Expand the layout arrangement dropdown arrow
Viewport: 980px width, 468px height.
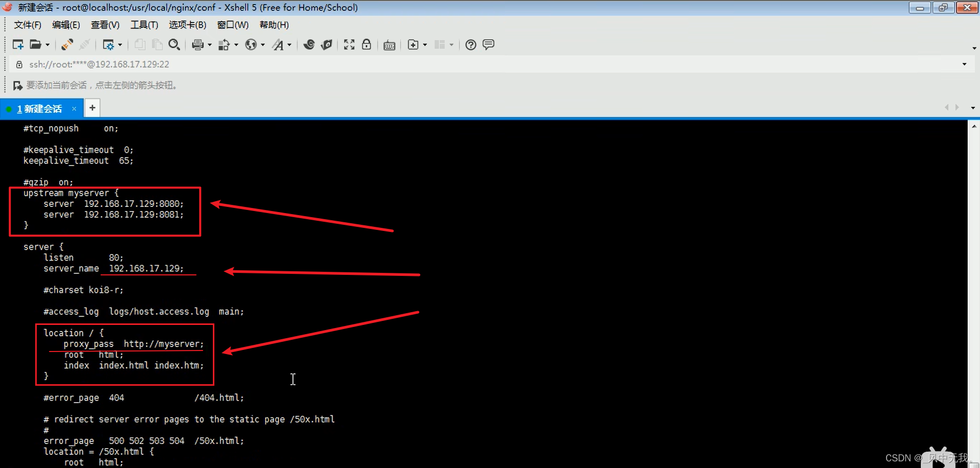point(452,45)
